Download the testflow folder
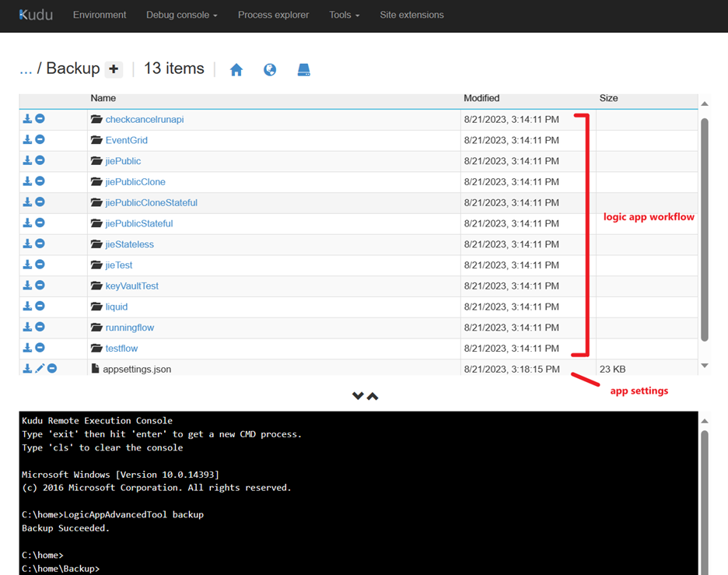The image size is (728, 575). (27, 348)
